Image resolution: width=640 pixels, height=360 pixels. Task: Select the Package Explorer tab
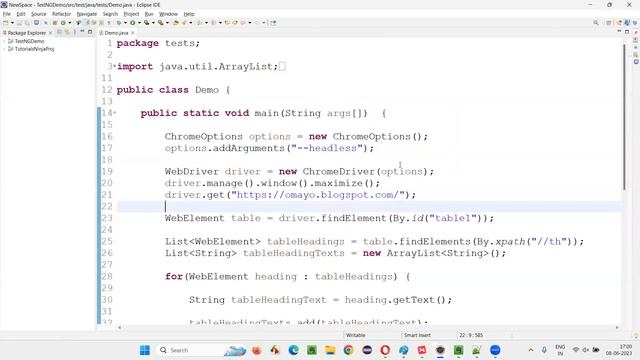tap(27, 33)
